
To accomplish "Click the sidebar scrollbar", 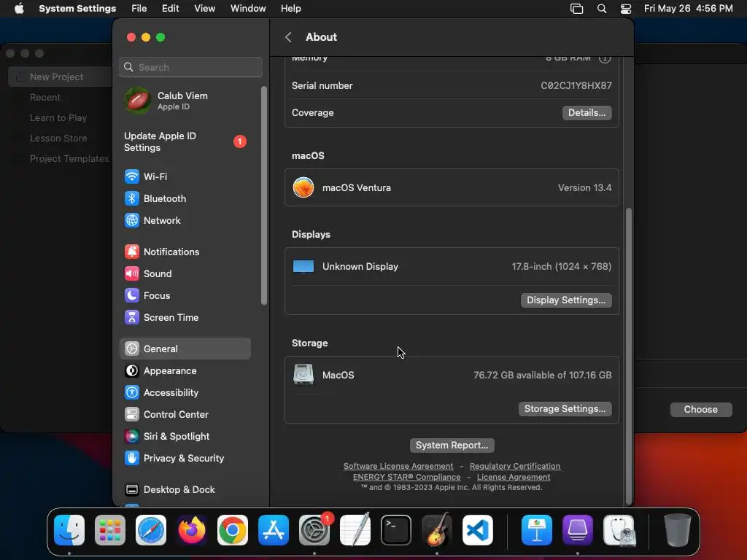I will coord(263,195).
